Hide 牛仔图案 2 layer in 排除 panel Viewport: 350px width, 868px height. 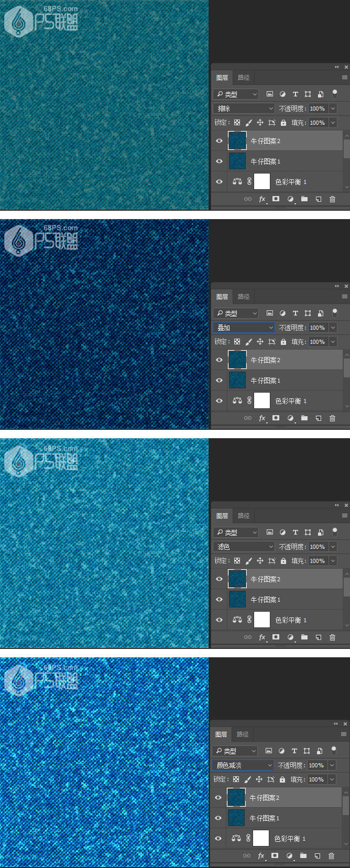[x=220, y=141]
